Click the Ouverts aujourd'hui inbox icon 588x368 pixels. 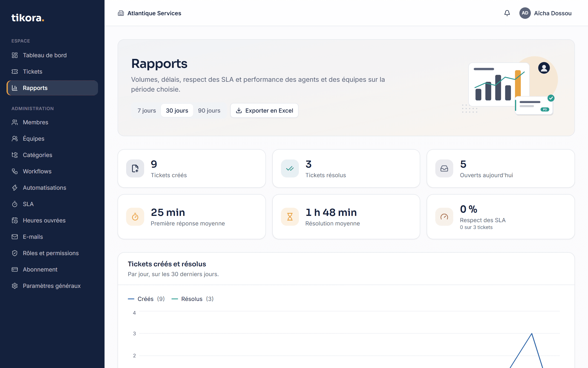(x=444, y=168)
